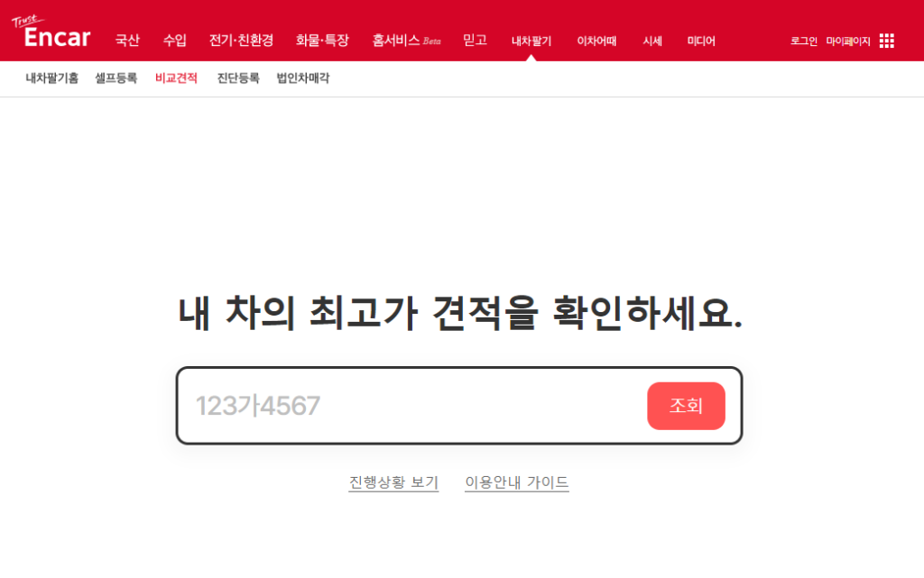Open the 시세 menu item
The image size is (924, 578).
coord(652,41)
